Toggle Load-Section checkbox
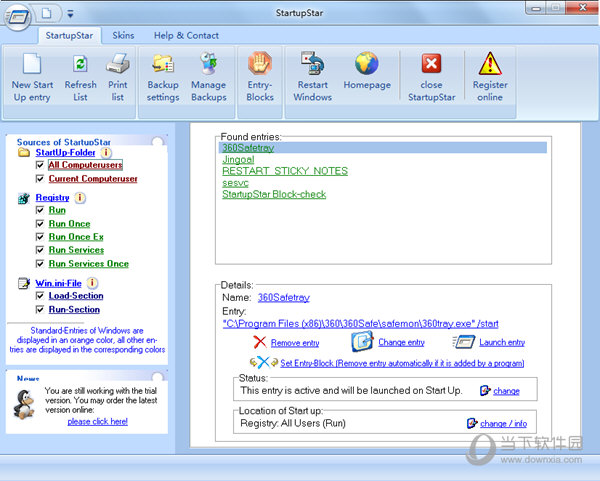Viewport: 600px width, 481px height. coord(40,296)
